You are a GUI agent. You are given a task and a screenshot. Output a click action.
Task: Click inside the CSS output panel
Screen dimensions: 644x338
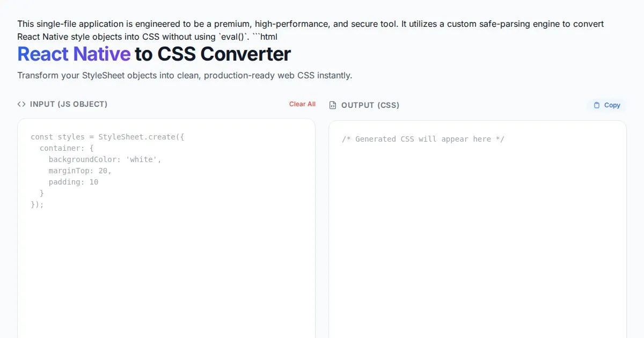[478, 241]
